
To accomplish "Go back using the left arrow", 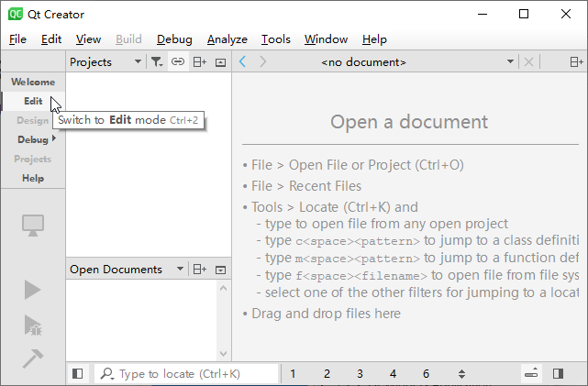I will pos(243,62).
